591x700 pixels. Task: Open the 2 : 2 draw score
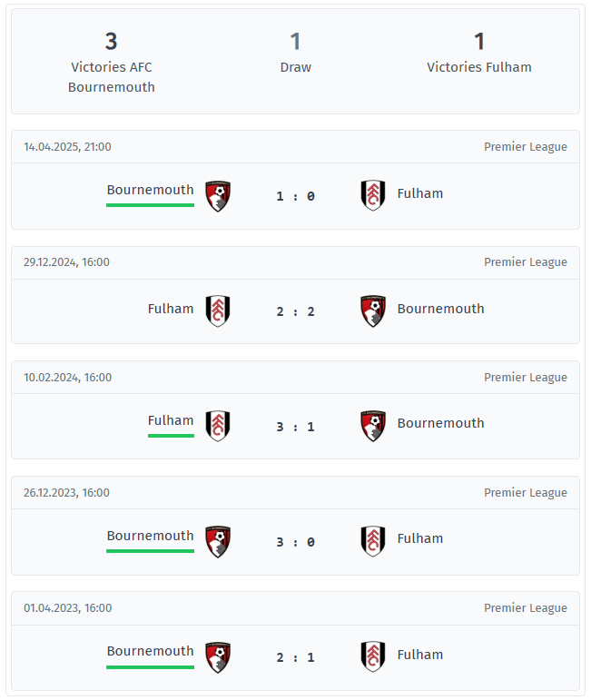point(295,311)
